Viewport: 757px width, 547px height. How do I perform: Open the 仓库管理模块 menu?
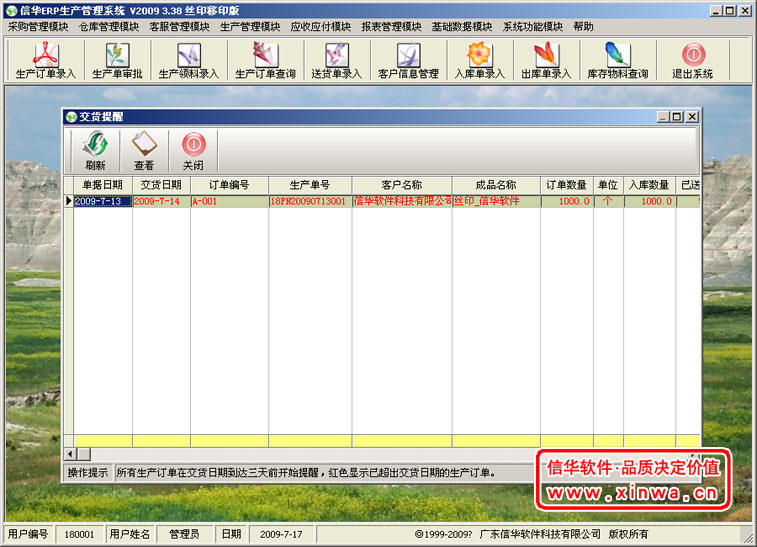point(109,27)
